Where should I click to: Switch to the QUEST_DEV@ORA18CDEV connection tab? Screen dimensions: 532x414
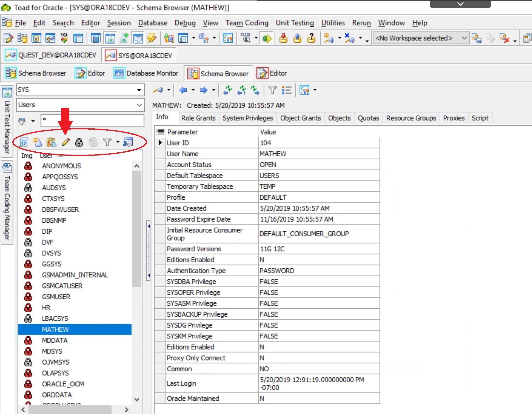tap(51, 55)
